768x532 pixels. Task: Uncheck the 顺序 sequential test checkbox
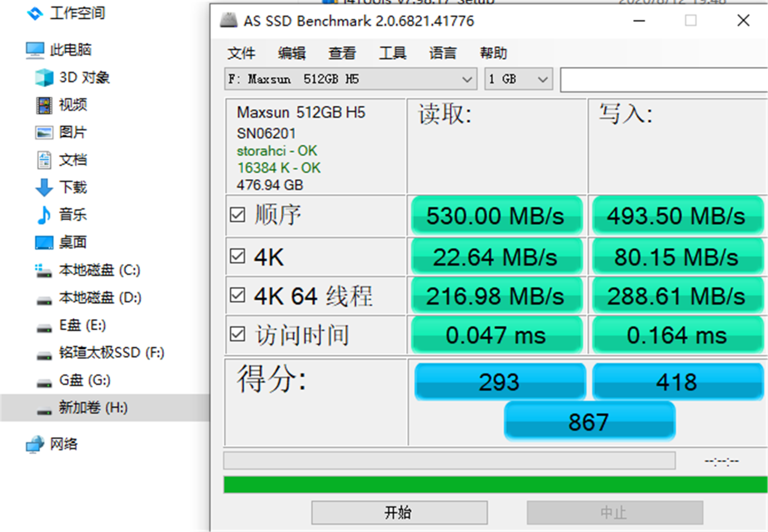click(238, 215)
